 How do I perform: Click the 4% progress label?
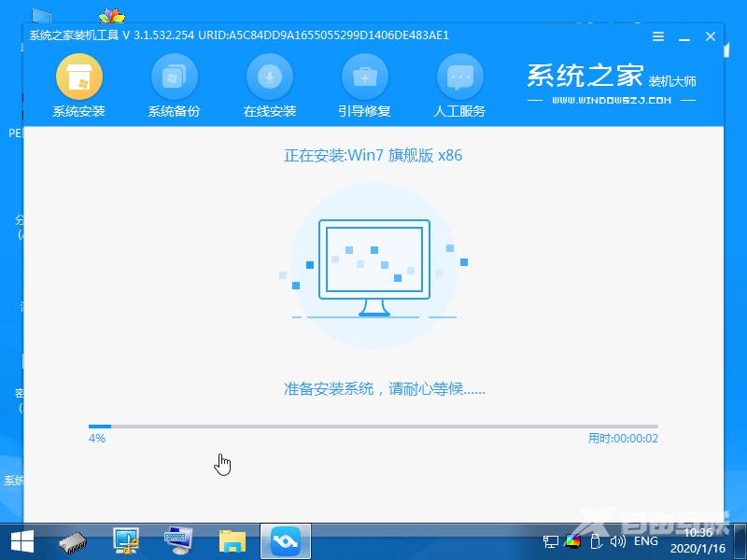(97, 439)
